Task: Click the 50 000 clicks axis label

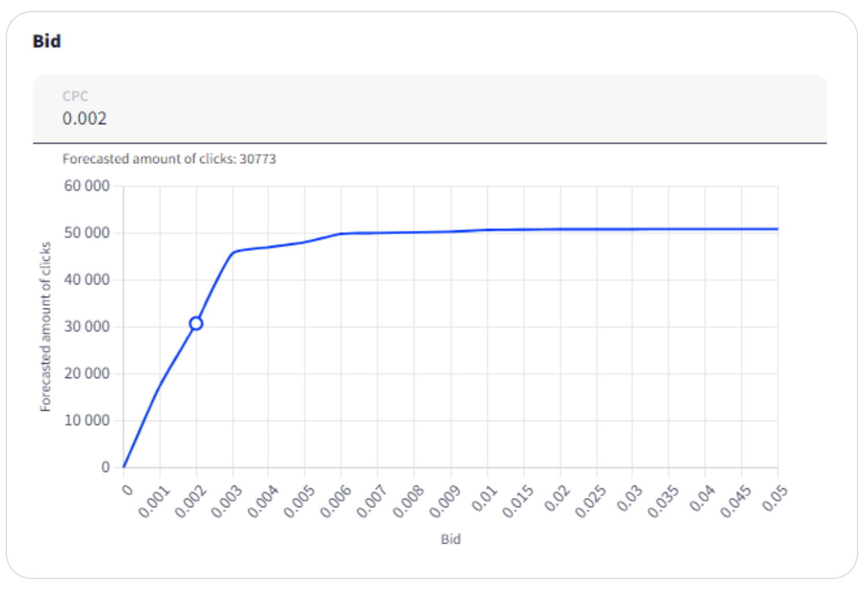Action: [x=87, y=233]
